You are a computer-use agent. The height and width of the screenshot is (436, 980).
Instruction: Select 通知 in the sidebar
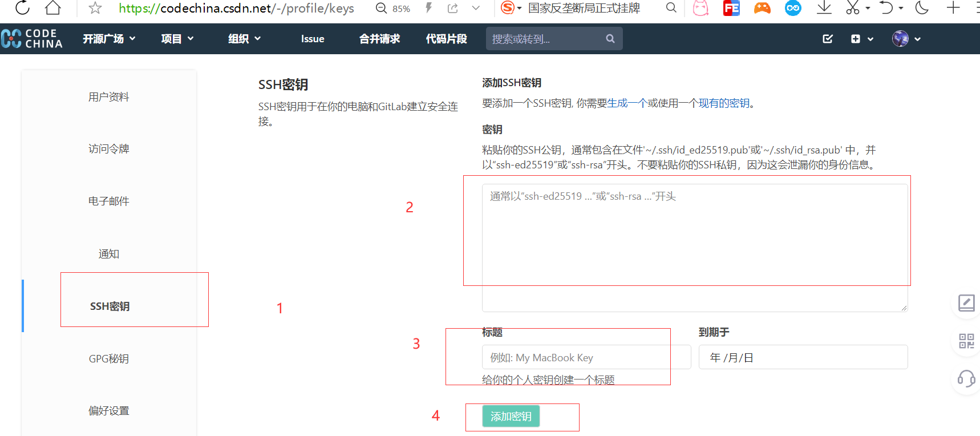[x=108, y=254]
